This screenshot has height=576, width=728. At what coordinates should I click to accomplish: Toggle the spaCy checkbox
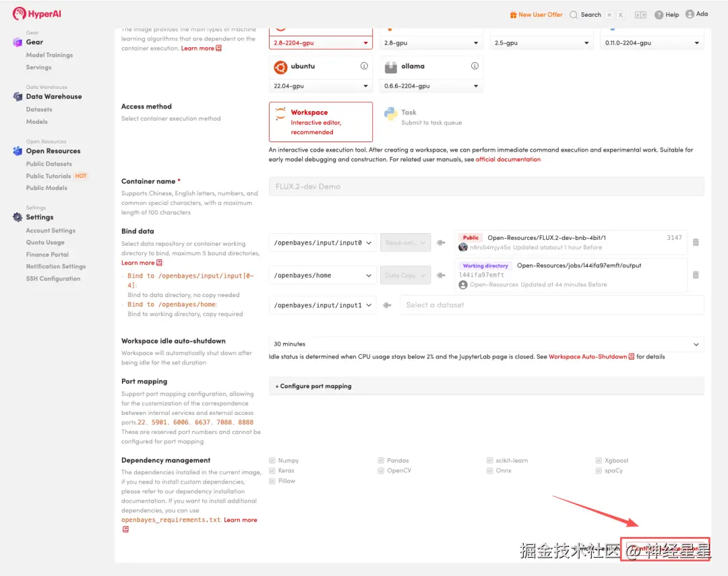click(599, 471)
